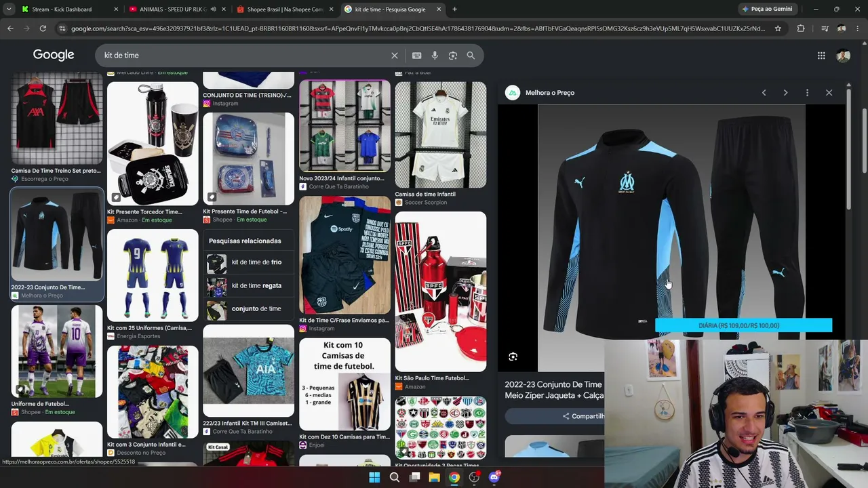Open the Camisa De Time Treino Set thumbnail
The height and width of the screenshot is (488, 868).
[57, 119]
